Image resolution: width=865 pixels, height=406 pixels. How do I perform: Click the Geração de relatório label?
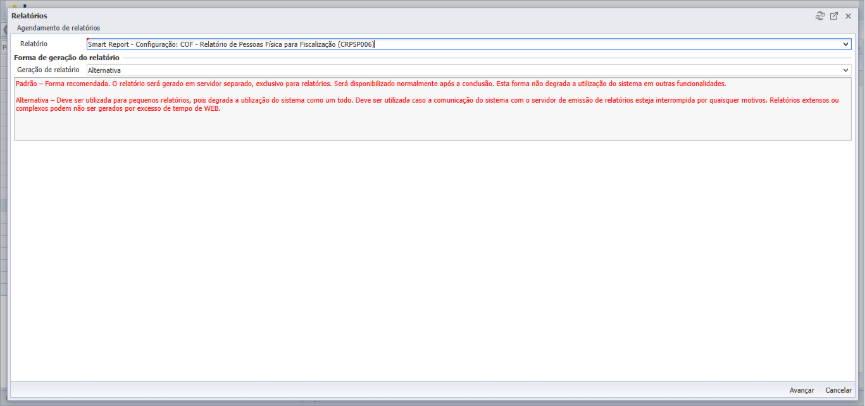tap(48, 70)
